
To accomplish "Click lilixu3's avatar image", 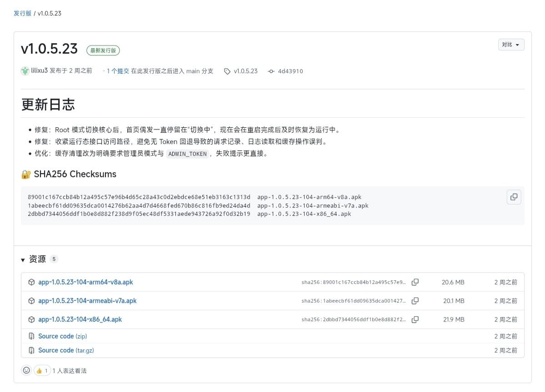I will [25, 71].
